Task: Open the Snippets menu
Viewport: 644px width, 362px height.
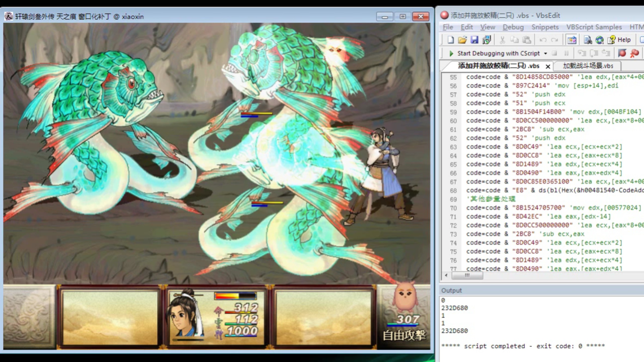Action: coord(545,27)
